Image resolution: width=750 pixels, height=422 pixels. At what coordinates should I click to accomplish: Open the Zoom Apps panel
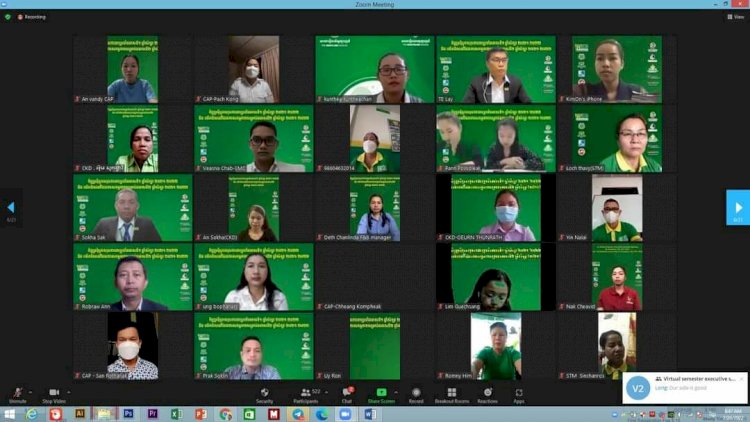pyautogui.click(x=519, y=395)
